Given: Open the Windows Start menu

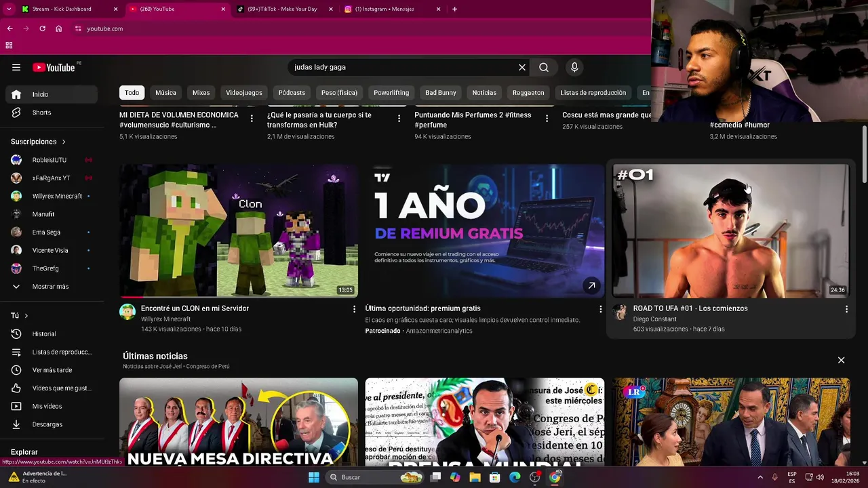Looking at the screenshot, I should pyautogui.click(x=314, y=477).
